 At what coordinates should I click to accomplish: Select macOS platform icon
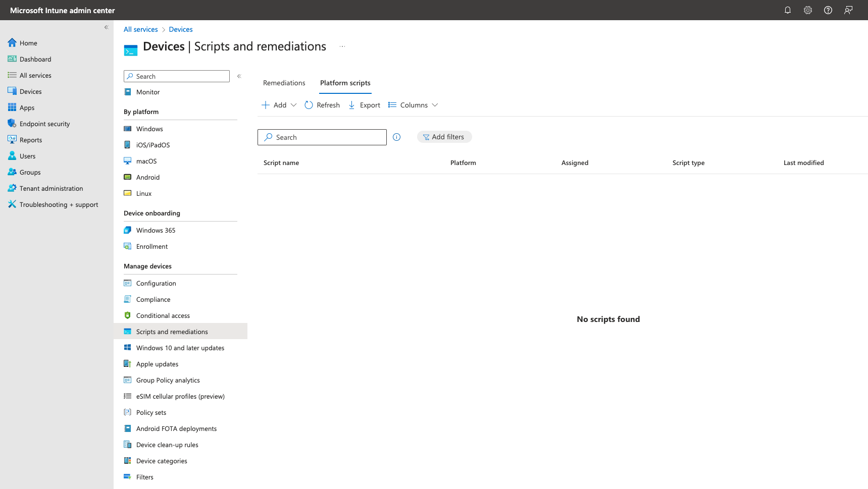128,161
